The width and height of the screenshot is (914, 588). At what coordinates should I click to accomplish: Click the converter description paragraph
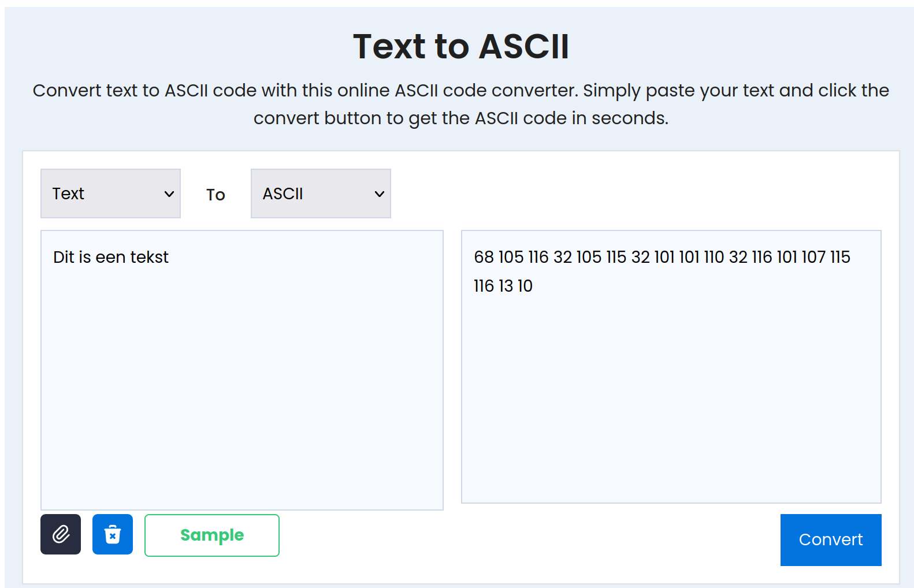click(460, 104)
